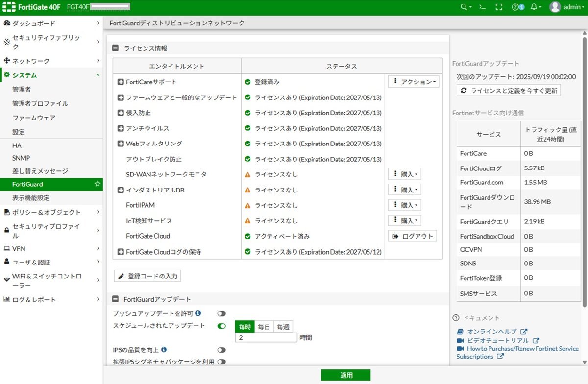Open the CLI console from the top bar
Image resolution: width=588 pixels, height=384 pixels.
(482, 7)
